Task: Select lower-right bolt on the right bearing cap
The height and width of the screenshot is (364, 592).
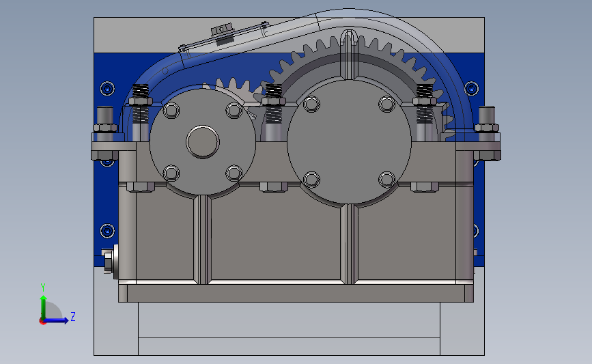Action: click(x=386, y=180)
